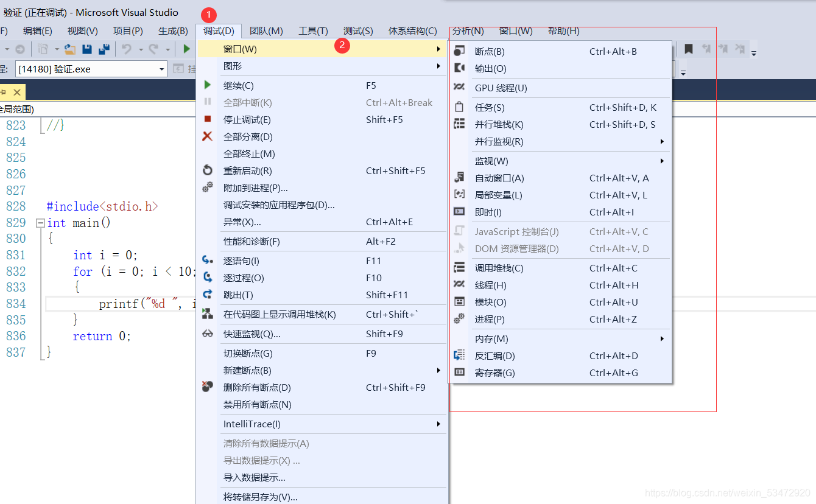Screen dimensions: 816x504
Task: Click the Navigate Forward toolbar icon
Action: 20,49
